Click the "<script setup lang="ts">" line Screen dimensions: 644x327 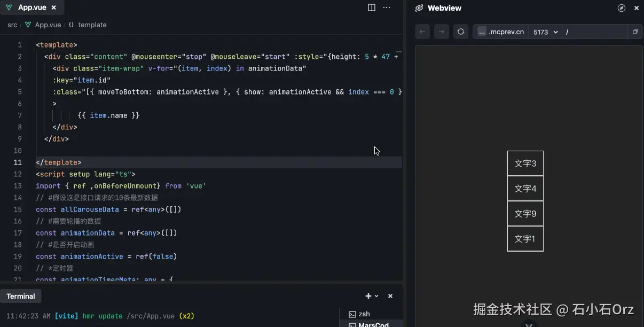85,174
